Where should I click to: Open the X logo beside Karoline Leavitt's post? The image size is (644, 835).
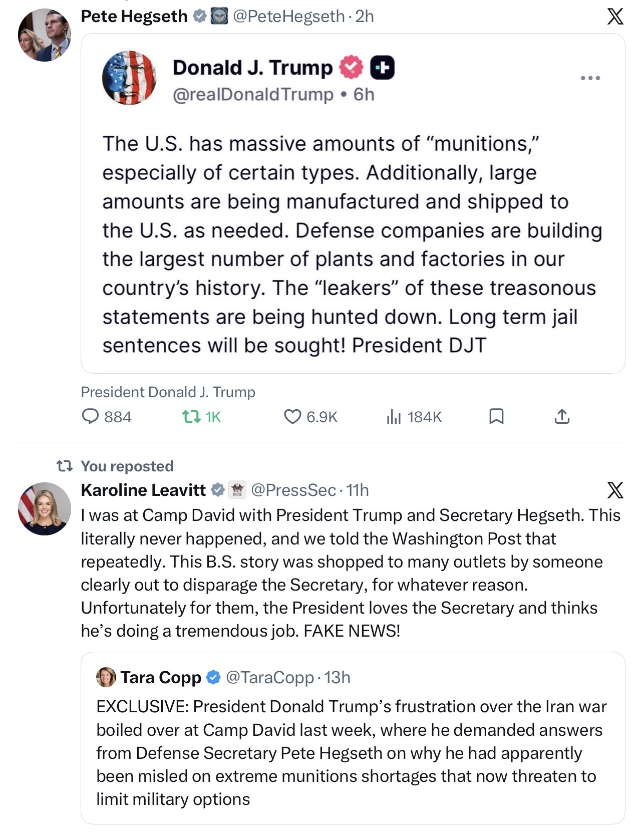click(x=615, y=490)
